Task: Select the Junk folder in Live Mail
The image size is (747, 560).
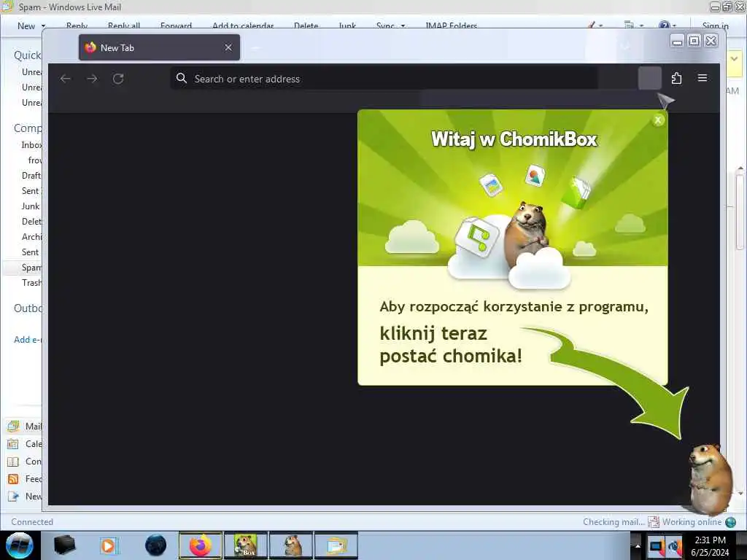Action: click(31, 206)
